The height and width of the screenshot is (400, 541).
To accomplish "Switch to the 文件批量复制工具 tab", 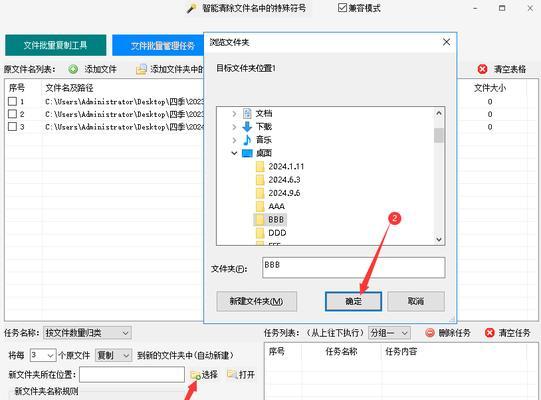I will pos(56,45).
